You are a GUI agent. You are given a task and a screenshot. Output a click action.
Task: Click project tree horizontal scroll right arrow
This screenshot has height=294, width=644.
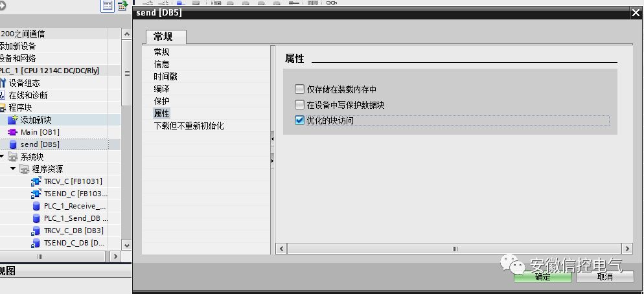coord(115,256)
